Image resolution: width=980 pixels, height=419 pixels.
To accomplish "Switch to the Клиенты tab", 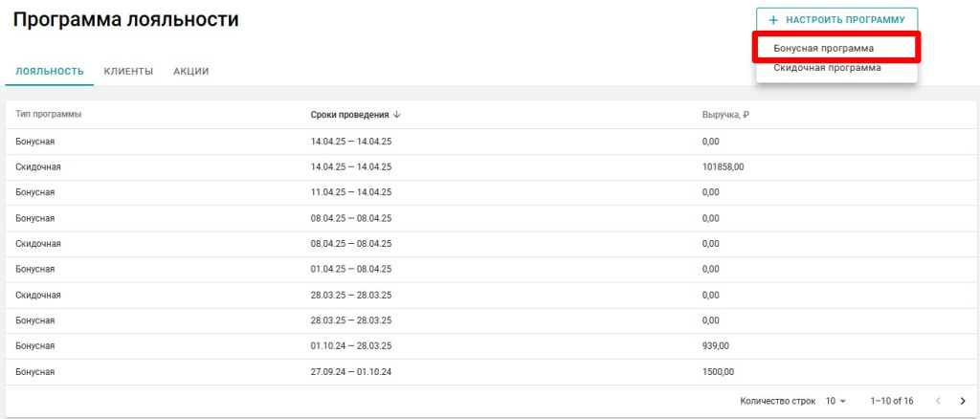I will tap(128, 72).
